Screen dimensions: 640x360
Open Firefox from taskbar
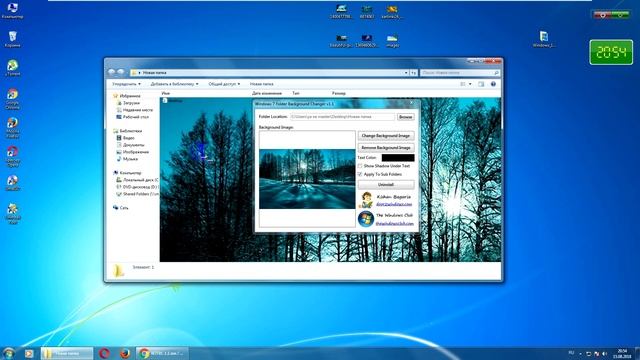(x=124, y=353)
